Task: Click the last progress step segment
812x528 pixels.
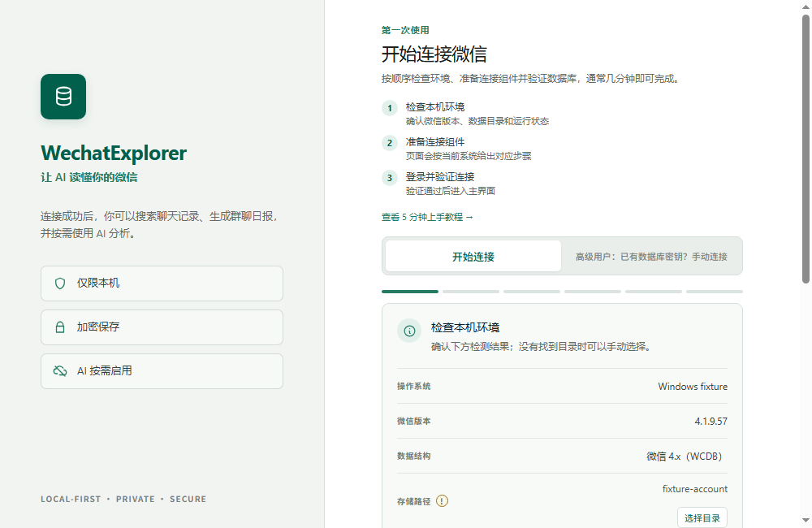Action: (x=714, y=292)
